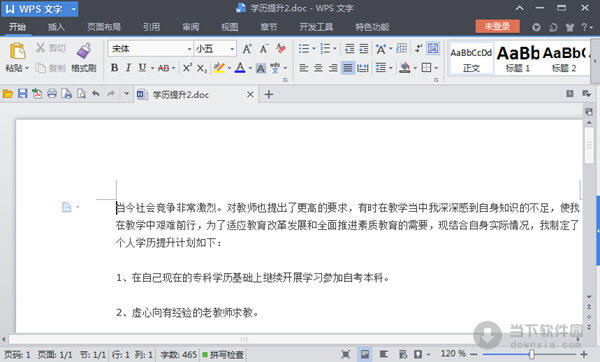Click the print preview icon
Viewport: 600px width, 362px height.
click(x=82, y=94)
